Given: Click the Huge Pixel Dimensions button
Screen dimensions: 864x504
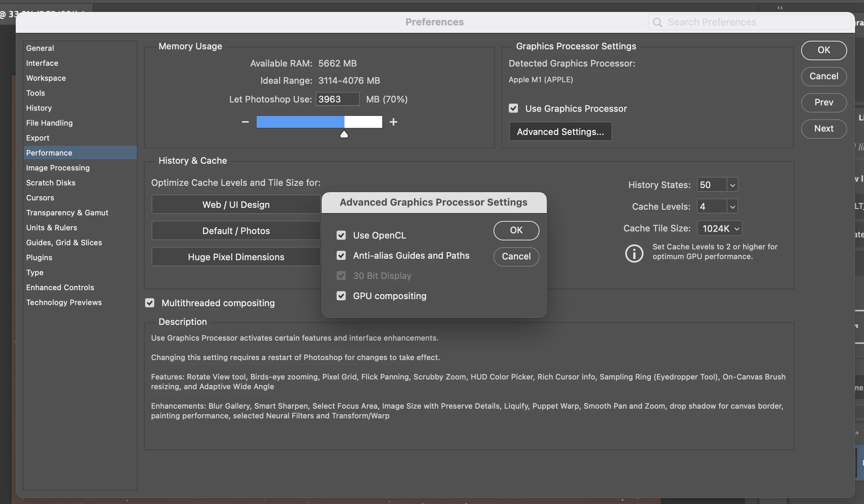Looking at the screenshot, I should [x=236, y=257].
